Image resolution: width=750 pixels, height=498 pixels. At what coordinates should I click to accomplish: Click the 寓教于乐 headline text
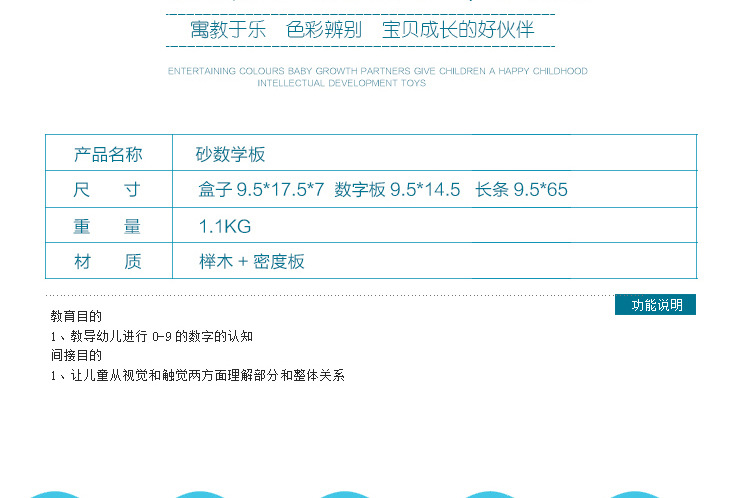tap(228, 30)
